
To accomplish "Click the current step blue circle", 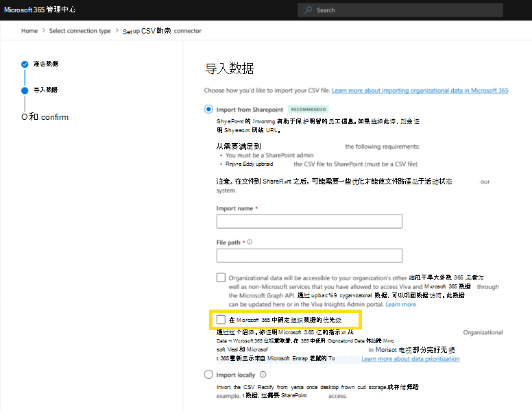I will coord(25,90).
